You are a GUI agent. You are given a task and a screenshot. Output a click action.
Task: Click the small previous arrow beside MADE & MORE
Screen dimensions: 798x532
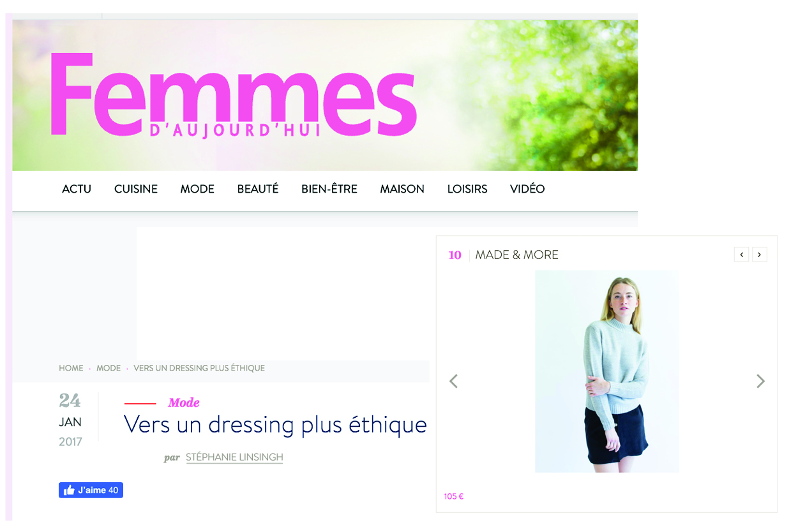pyautogui.click(x=741, y=255)
